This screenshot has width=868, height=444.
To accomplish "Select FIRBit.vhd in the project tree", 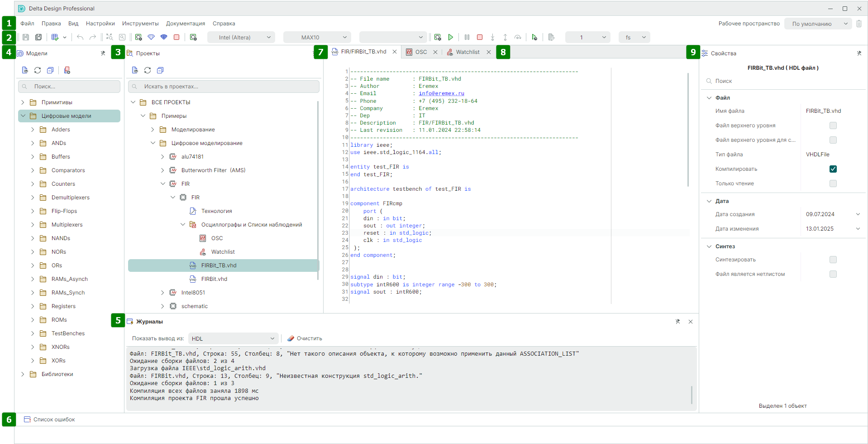I will (214, 279).
